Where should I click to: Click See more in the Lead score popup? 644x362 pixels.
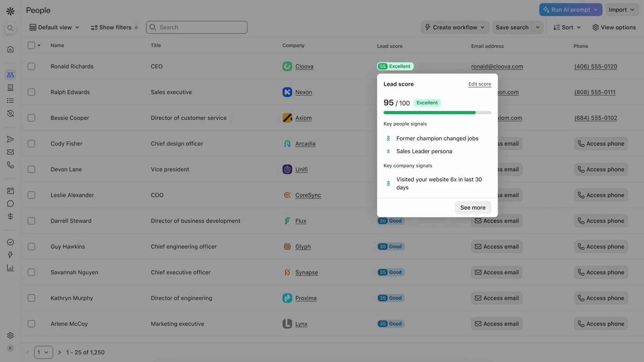tap(473, 207)
